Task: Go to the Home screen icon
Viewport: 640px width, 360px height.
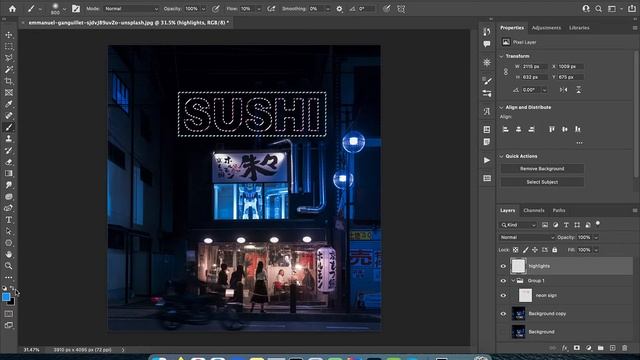Action: pos(12,9)
